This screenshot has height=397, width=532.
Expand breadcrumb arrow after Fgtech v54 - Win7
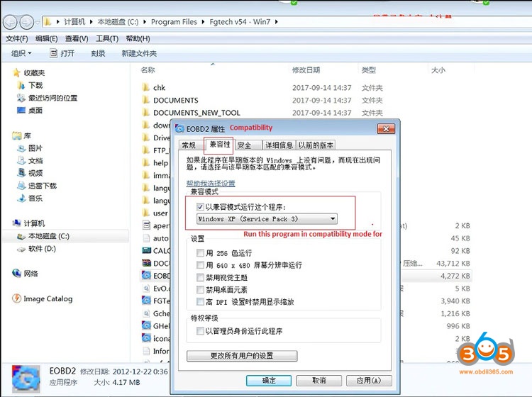coord(276,22)
